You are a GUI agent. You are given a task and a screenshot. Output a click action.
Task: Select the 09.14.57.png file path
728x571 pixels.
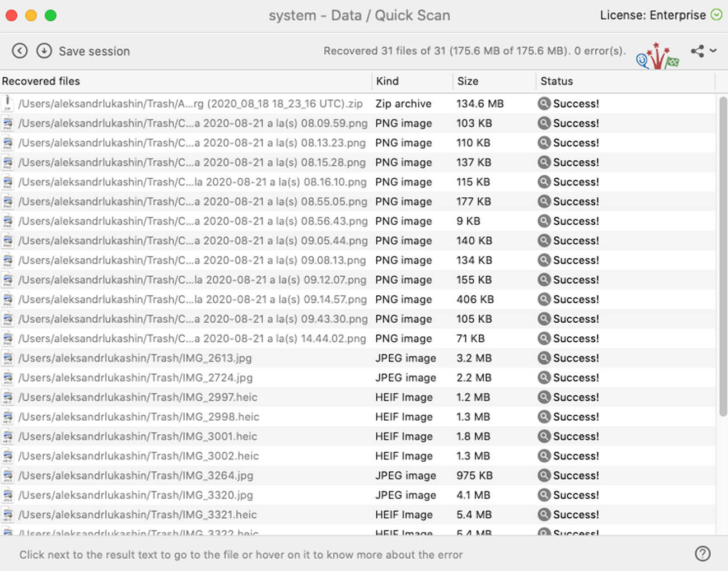[x=193, y=299]
